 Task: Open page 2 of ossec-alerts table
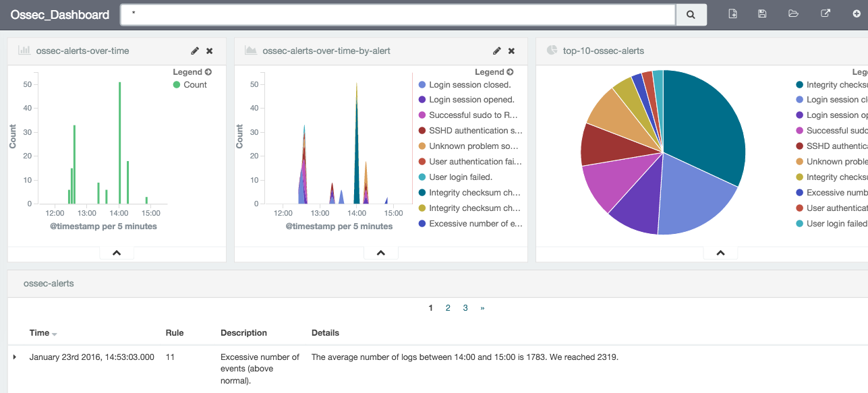click(448, 308)
